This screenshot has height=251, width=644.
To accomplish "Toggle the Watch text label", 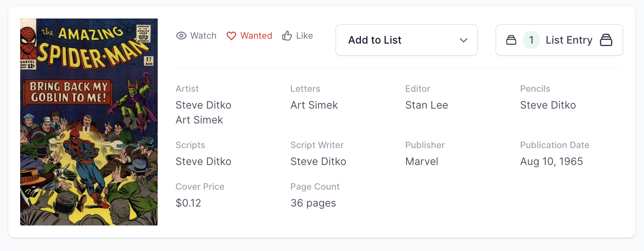I will click(203, 36).
